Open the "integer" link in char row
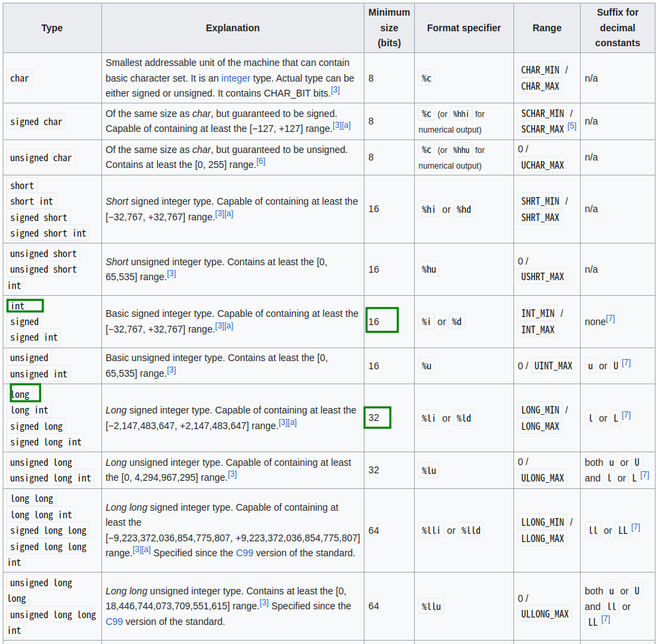Image resolution: width=663 pixels, height=644 pixels. pos(235,78)
